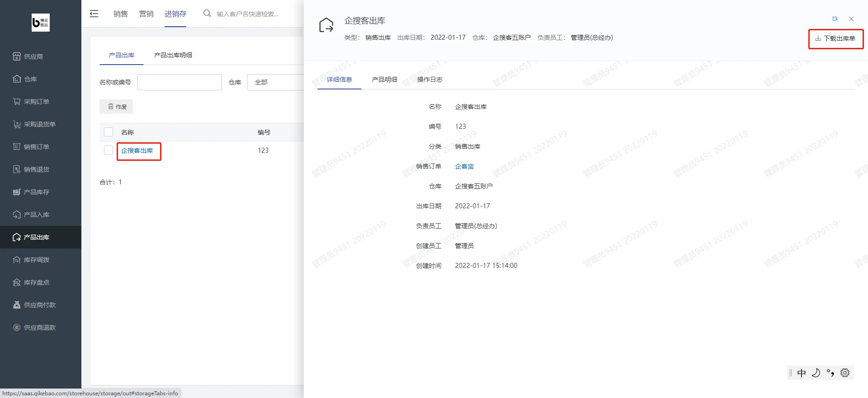This screenshot has height=398, width=868.
Task: Click the 作废 button
Action: click(x=116, y=107)
